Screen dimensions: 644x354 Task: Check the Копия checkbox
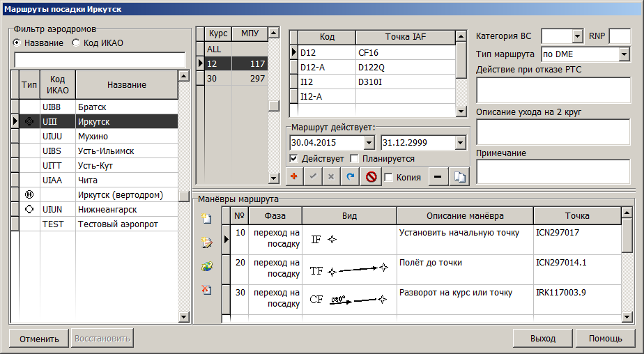coord(389,177)
